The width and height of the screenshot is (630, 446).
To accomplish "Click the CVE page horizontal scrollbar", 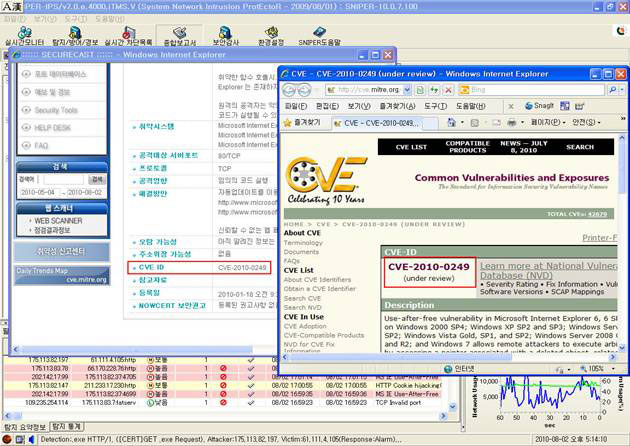I will pyautogui.click(x=398, y=357).
